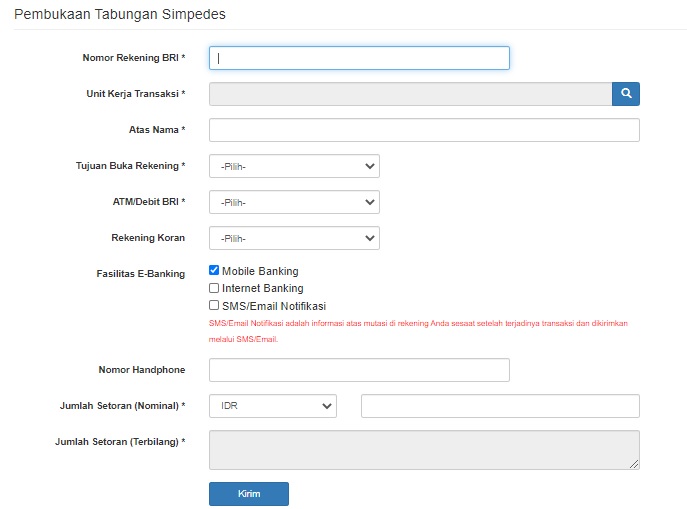Click the Nomor Handphone input field
Viewport: 687px width, 509px height.
tap(359, 370)
